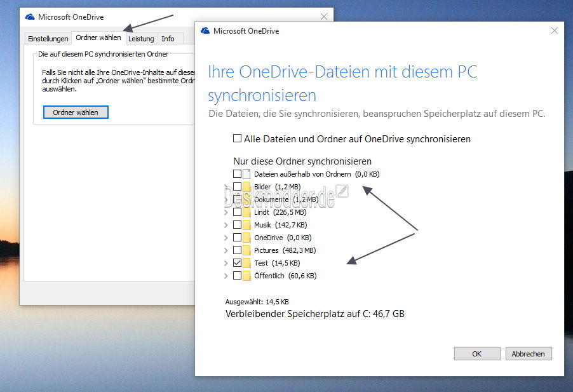Check the Bilder folder checkbox

pyautogui.click(x=237, y=186)
